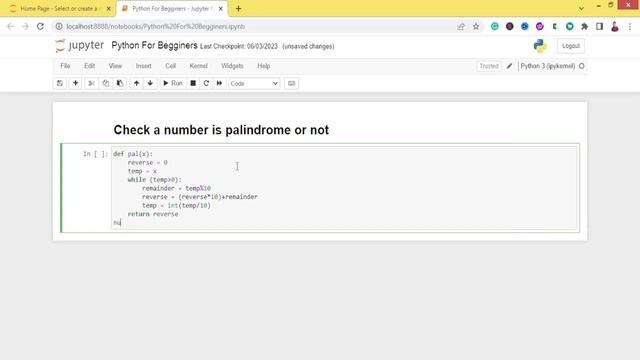Expand the tab search chevron
The height and width of the screenshot is (360, 640).
point(581,8)
